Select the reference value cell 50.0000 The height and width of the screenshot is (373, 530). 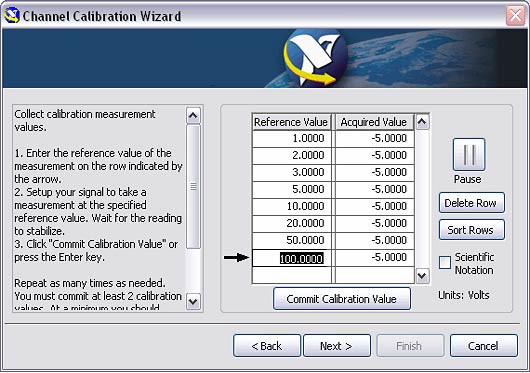[x=292, y=240]
